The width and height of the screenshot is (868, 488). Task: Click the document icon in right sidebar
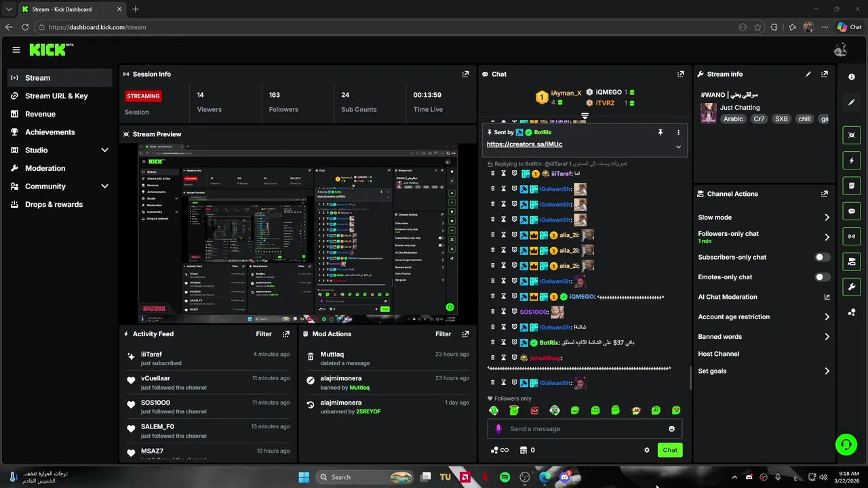click(x=852, y=186)
